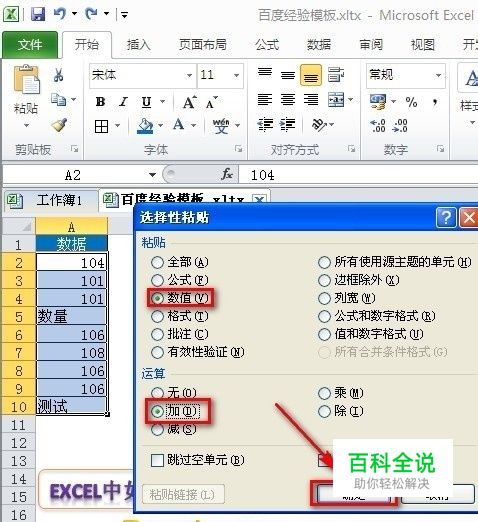Click the Borders grid icon
This screenshot has width=478, height=522.
(x=101, y=126)
